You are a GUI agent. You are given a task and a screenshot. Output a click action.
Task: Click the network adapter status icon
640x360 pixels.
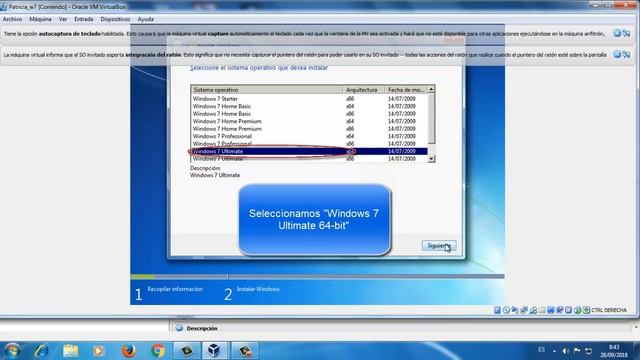pos(524,310)
